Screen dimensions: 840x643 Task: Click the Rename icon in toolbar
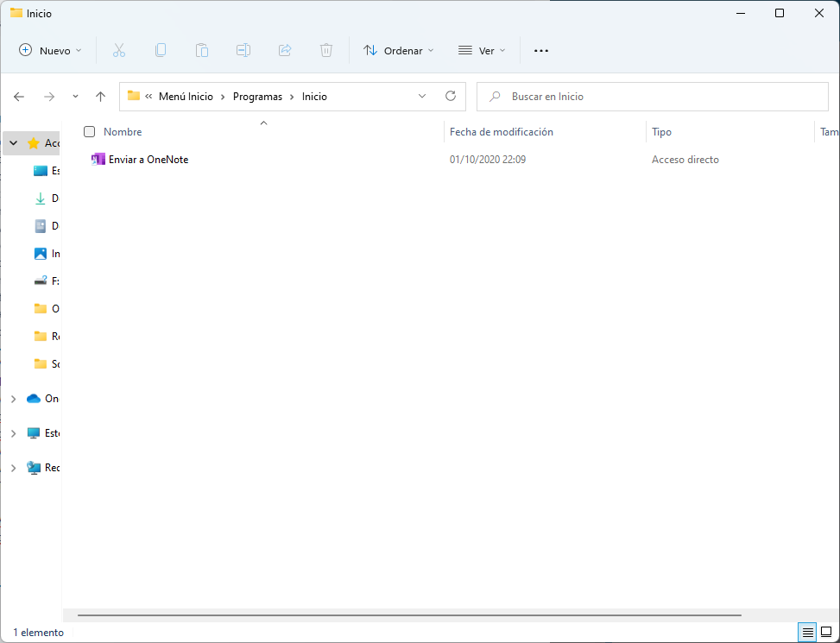click(243, 50)
